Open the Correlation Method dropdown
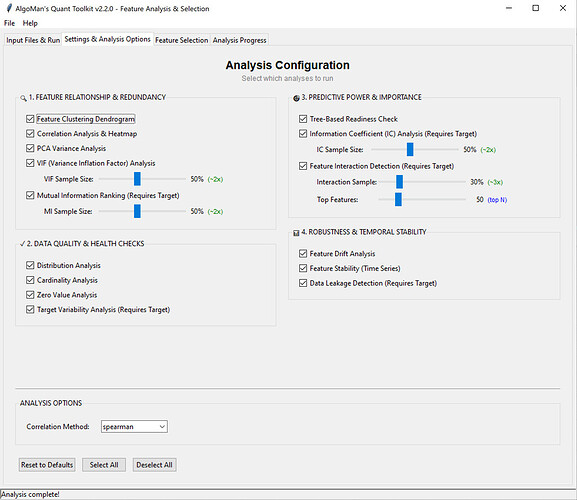 (x=134, y=427)
